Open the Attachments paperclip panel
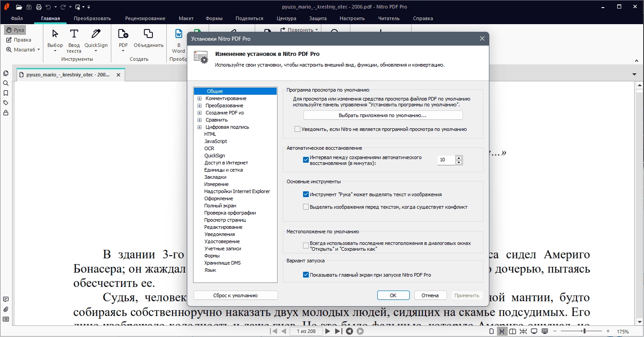 [6, 309]
